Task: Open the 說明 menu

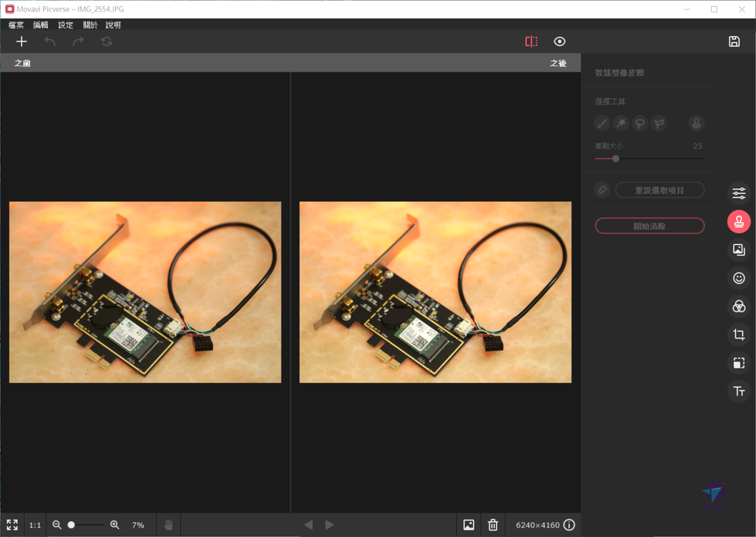Action: [113, 25]
